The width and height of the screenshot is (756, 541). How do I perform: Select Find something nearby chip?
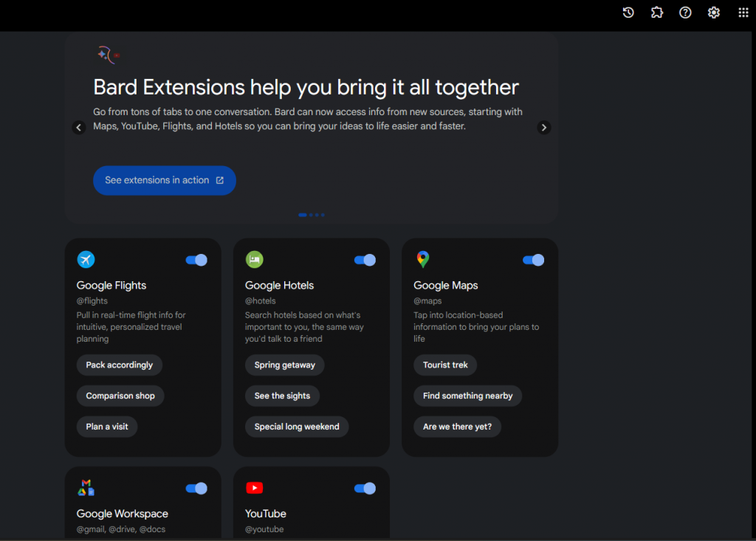point(467,396)
